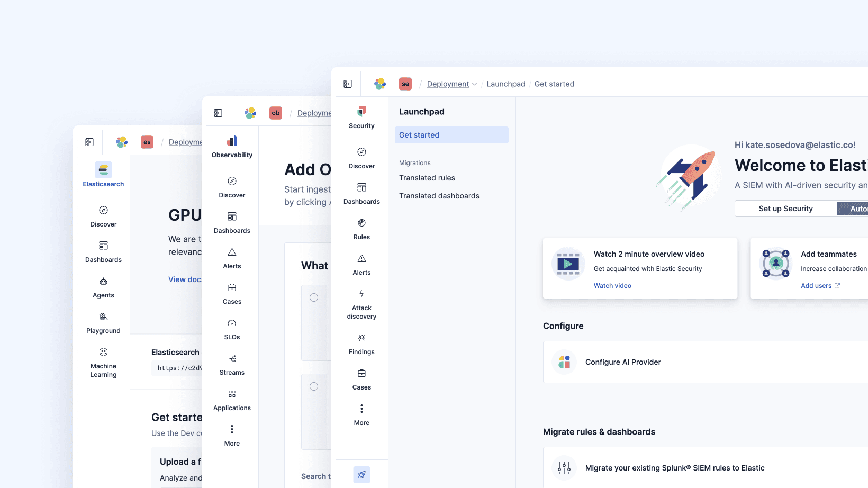Select Get started in the Launchpad panel
Image resolution: width=868 pixels, height=488 pixels.
[451, 134]
